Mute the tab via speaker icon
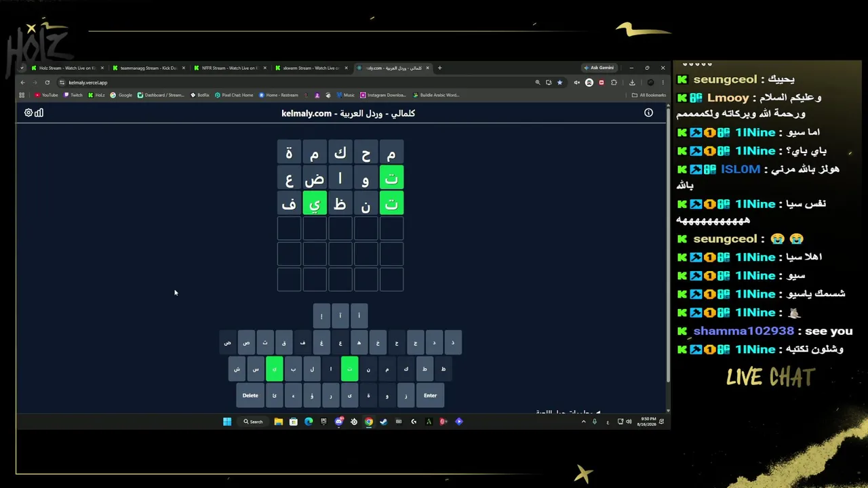This screenshot has width=868, height=488. pyautogui.click(x=577, y=83)
